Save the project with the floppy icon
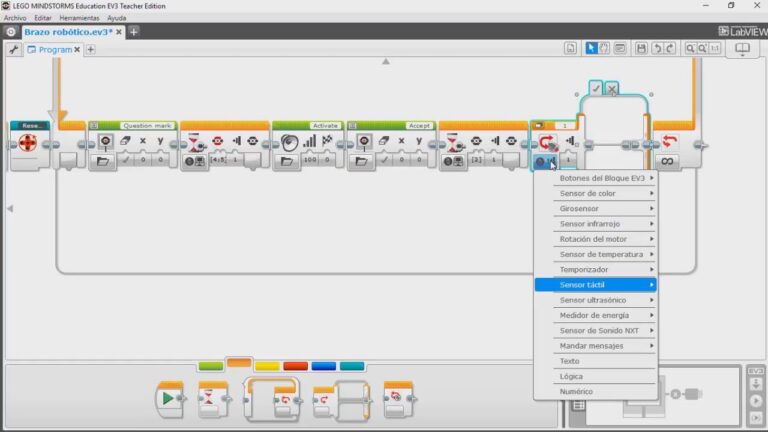 click(641, 48)
